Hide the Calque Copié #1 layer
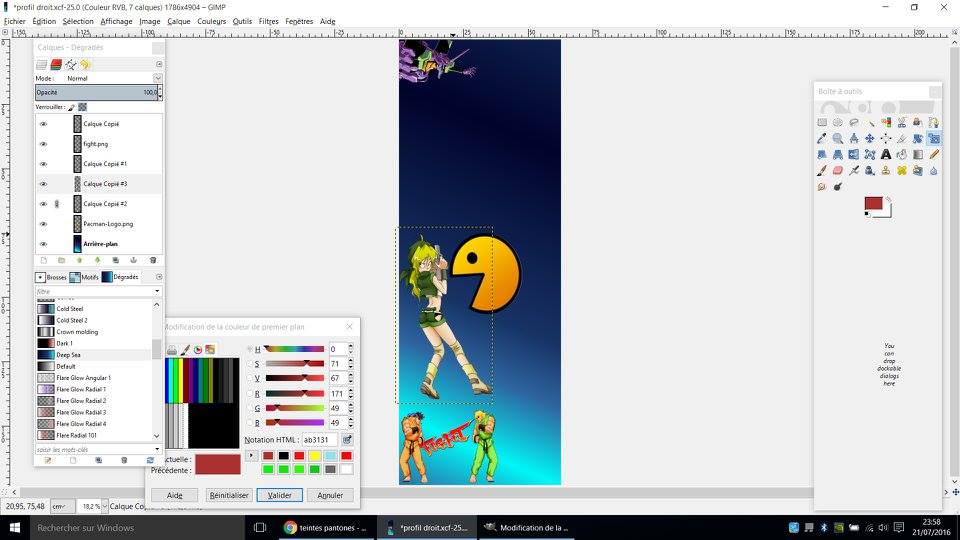This screenshot has height=540, width=960. (x=43, y=164)
